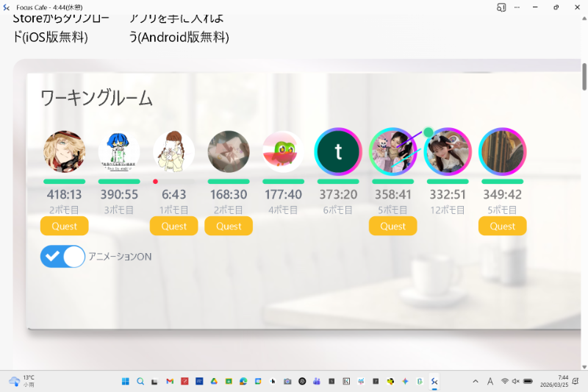This screenshot has width=588, height=392.
Task: Open Google Calendar taskbar icon
Action: pos(258,382)
